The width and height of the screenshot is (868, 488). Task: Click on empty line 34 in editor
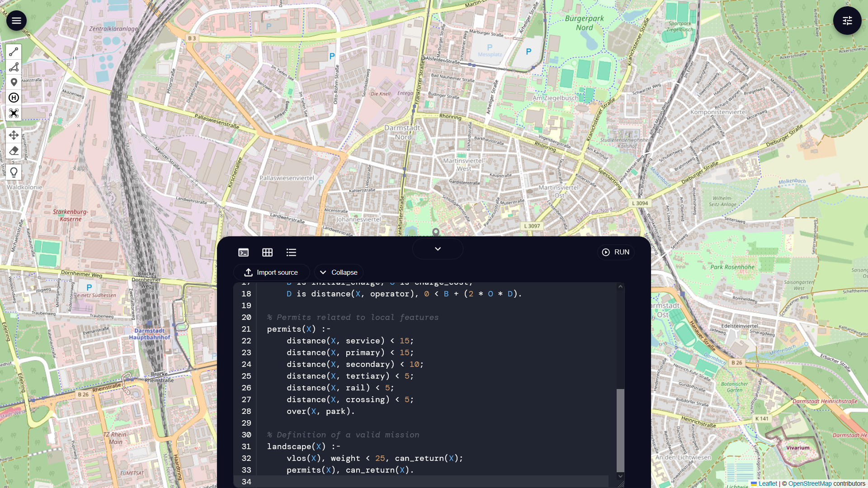pos(407,482)
